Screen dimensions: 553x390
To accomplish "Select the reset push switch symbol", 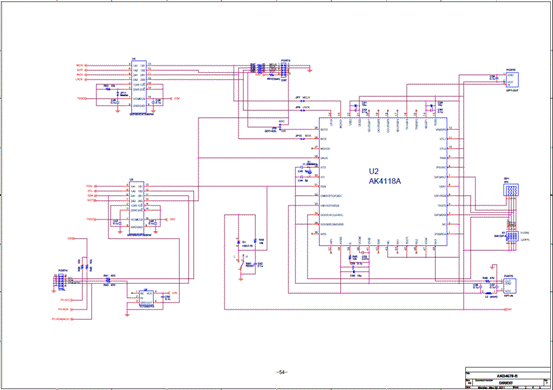I will 242,263.
